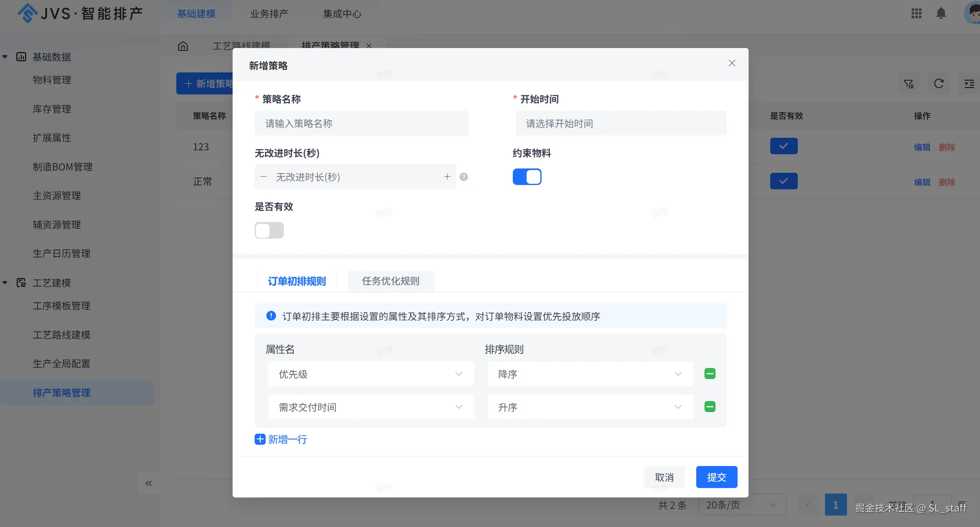Switch to the 任务优化规则 tab
Image resolution: width=980 pixels, height=527 pixels.
pyautogui.click(x=390, y=281)
